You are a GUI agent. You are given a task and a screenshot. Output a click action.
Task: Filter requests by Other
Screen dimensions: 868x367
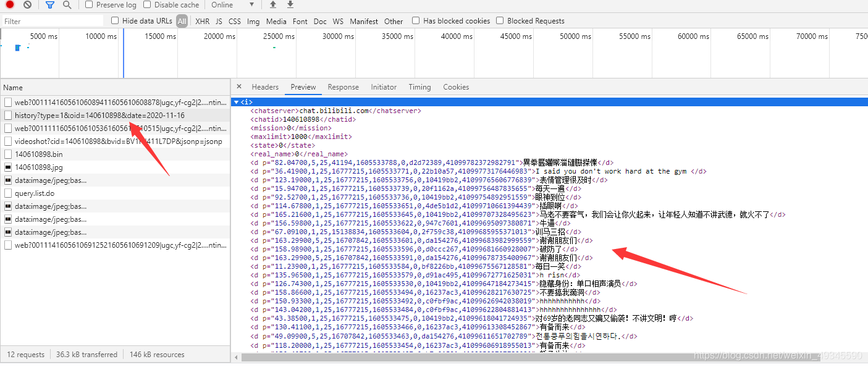(x=394, y=21)
